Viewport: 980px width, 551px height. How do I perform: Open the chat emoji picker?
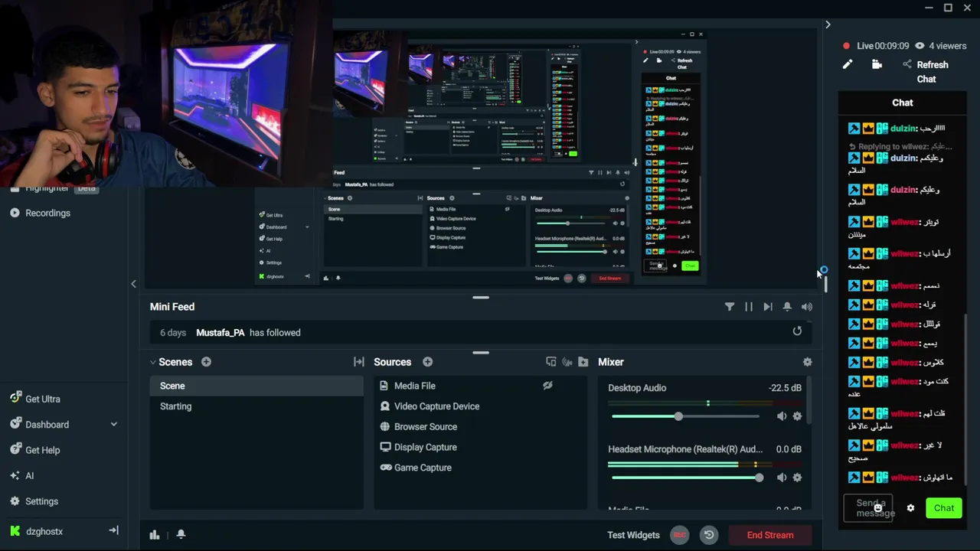878,508
